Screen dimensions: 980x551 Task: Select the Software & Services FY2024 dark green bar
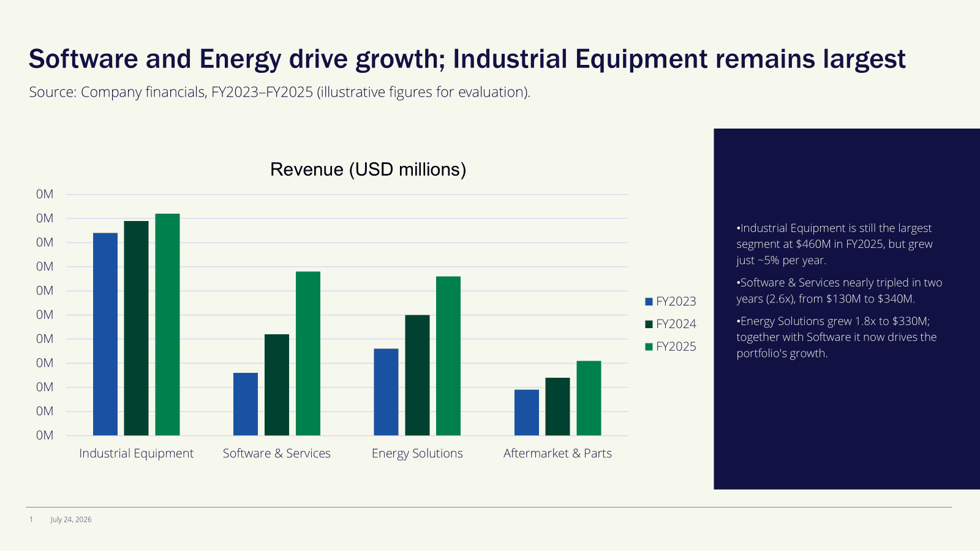tap(277, 385)
